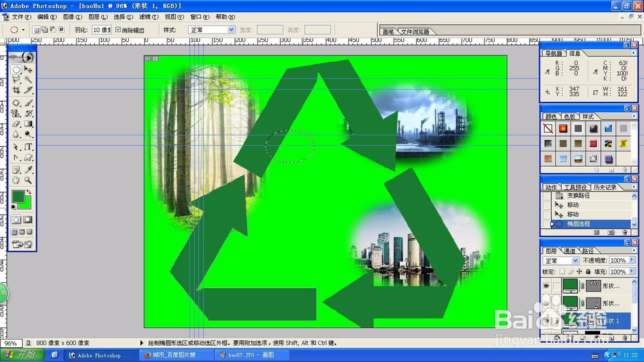Toggle lock all padlock
The image size is (644, 362).
[588, 272]
